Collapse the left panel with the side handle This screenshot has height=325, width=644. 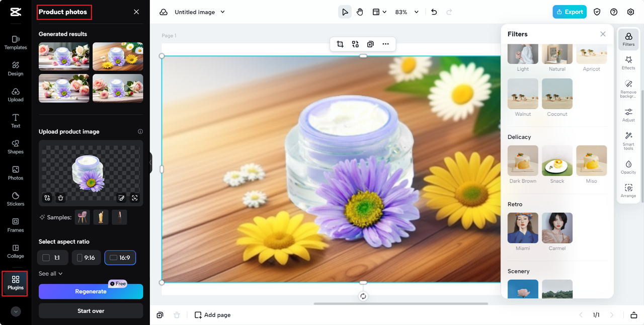coord(150,163)
